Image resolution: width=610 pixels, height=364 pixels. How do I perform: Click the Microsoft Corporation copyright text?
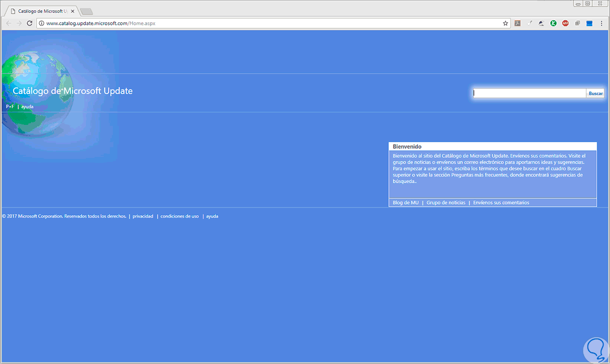coord(64,216)
